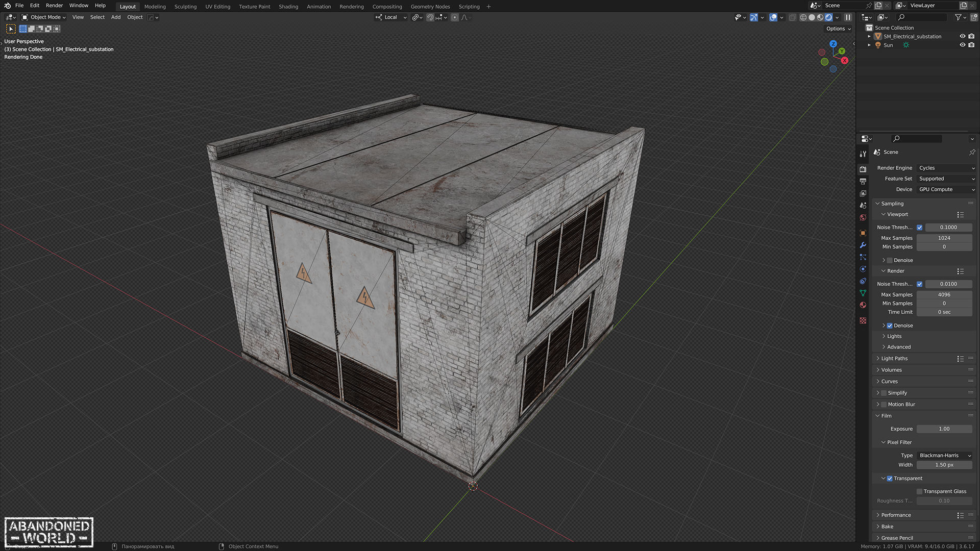Switch viewport to Solid shading
Screen dimensions: 980x551
click(812, 17)
